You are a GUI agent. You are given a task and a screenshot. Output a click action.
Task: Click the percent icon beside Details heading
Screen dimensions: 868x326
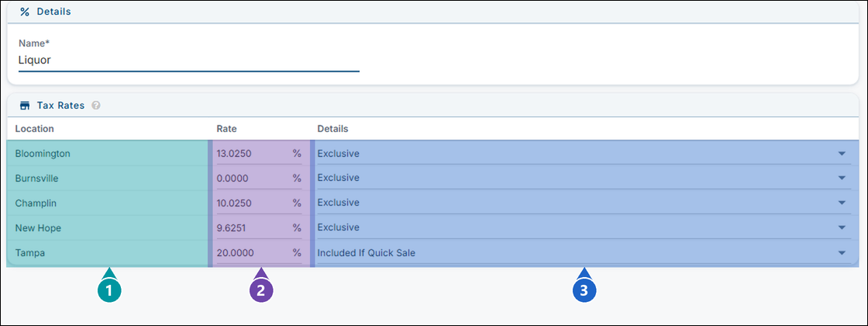pos(24,12)
